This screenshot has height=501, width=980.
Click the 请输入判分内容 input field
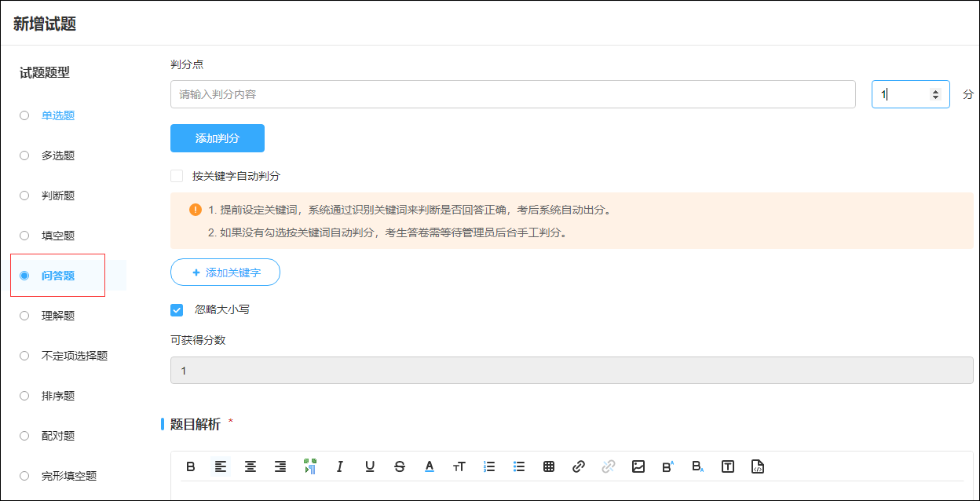[x=513, y=94]
